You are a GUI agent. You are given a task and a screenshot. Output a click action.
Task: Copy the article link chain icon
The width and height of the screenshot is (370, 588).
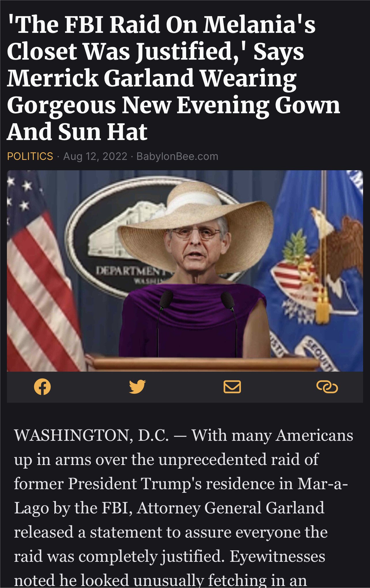(x=327, y=387)
